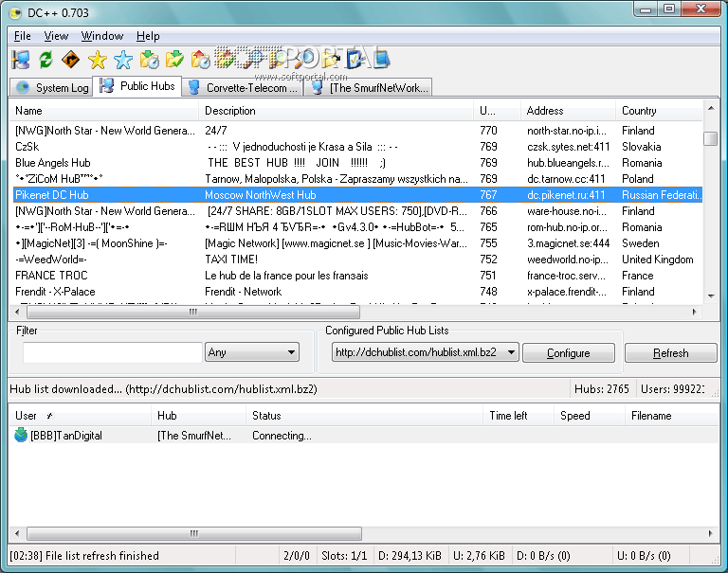Sort hub list by Country column
The width and height of the screenshot is (728, 573).
tap(660, 111)
